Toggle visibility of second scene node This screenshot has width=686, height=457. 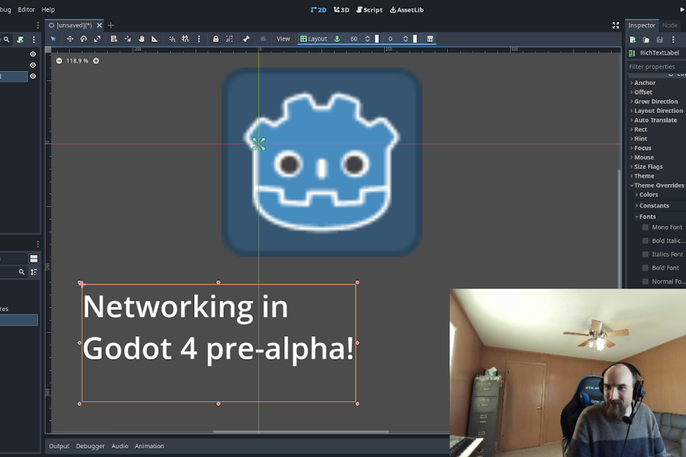click(33, 65)
